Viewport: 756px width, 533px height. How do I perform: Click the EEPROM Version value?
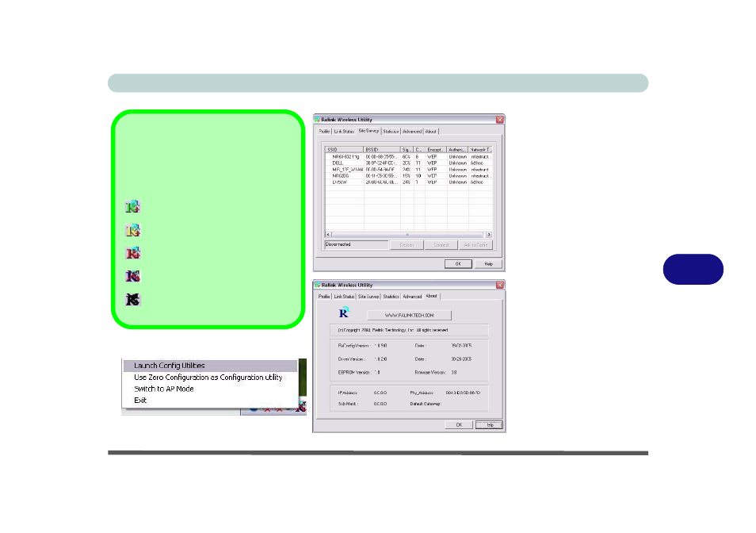click(377, 372)
